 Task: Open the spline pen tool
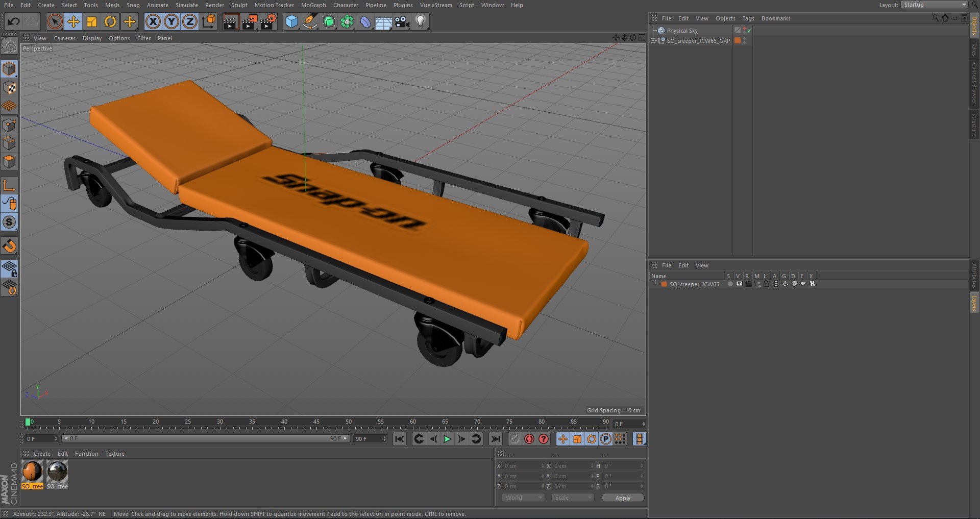click(310, 21)
